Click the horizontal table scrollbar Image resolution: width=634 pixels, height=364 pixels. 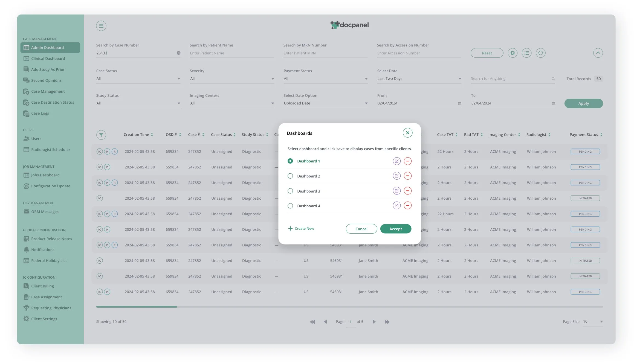(137, 307)
